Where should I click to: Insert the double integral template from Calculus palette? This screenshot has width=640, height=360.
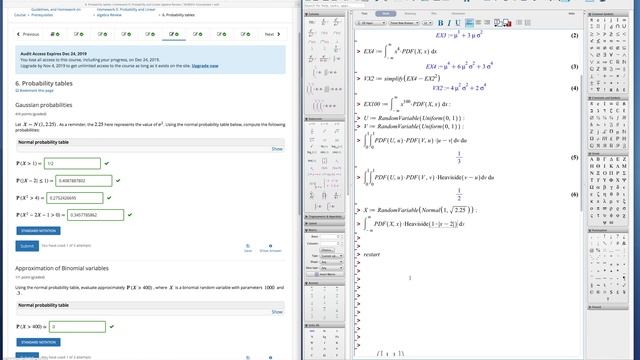(x=324, y=89)
